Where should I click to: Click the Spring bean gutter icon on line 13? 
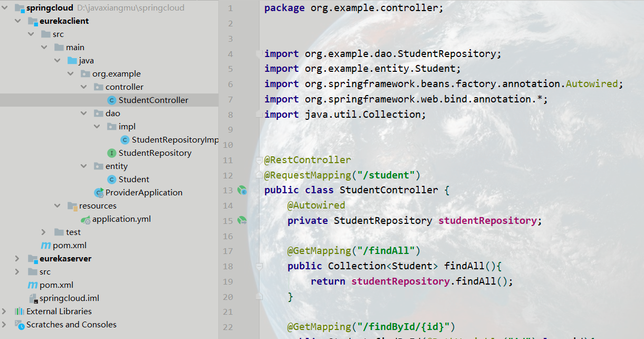(242, 190)
